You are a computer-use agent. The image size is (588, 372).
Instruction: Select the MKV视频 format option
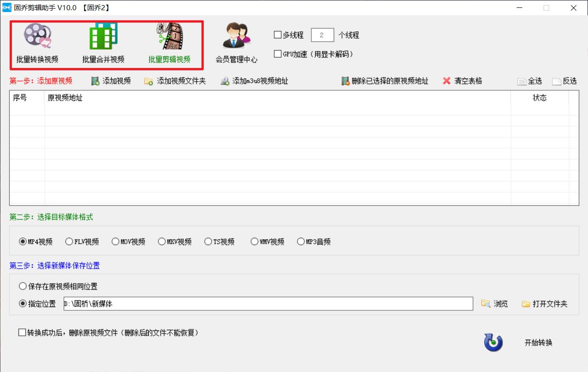(x=162, y=241)
